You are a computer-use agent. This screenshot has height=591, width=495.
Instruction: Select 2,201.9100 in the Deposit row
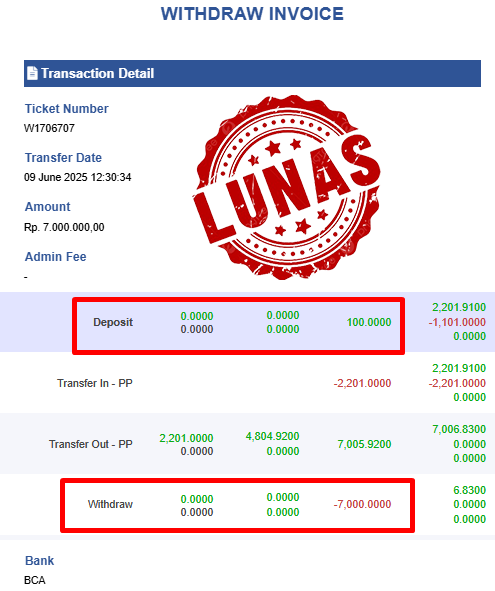click(459, 307)
